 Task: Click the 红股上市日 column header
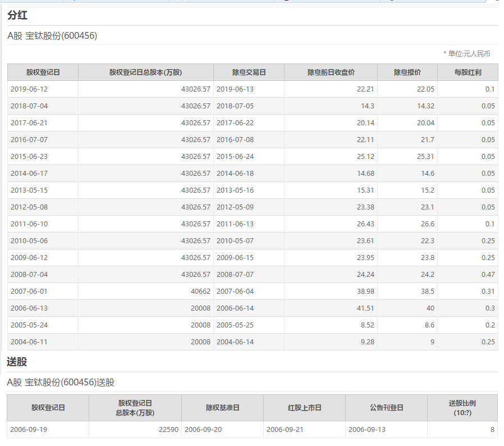click(x=305, y=408)
